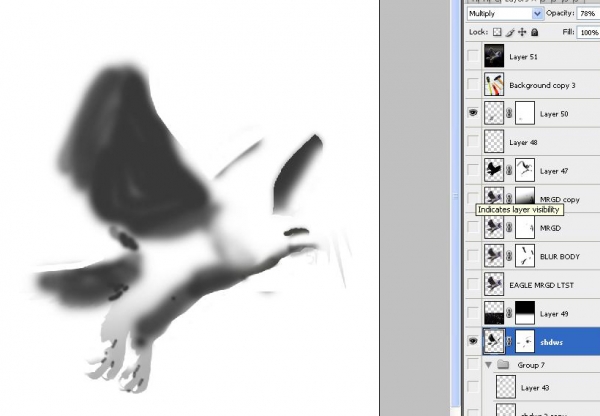
Task: Show Layer 43 visibility box
Action: point(473,387)
